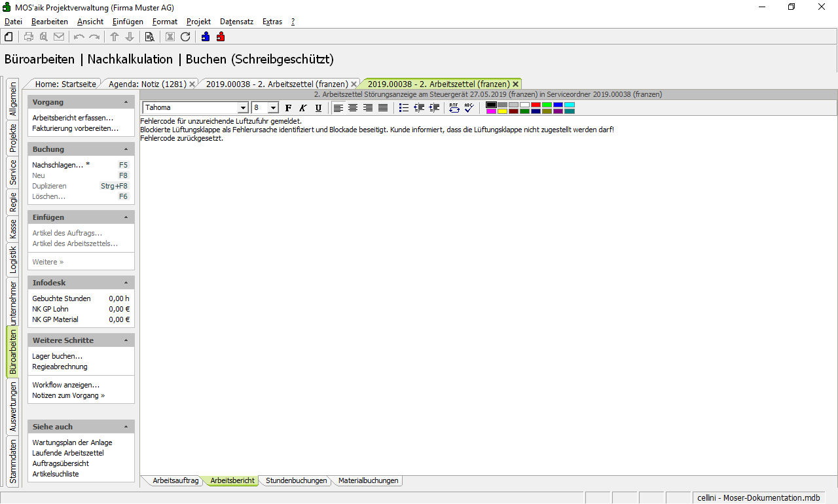
Task: Insert a bulleted list
Action: [x=404, y=108]
